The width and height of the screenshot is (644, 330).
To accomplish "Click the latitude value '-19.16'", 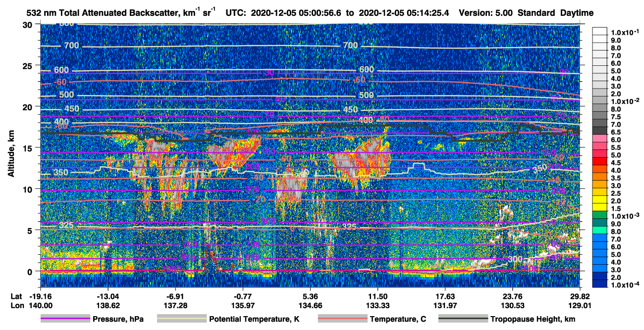I will pos(40,296).
